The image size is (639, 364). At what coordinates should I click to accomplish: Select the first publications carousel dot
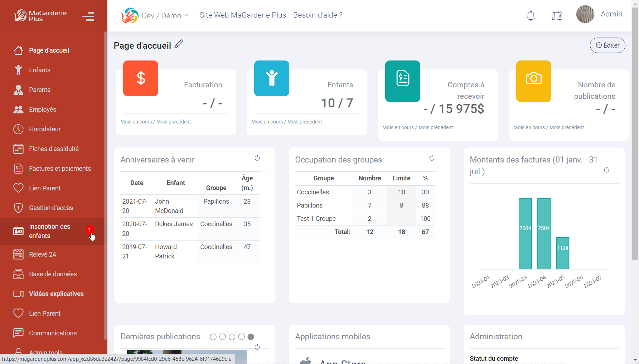coord(213,337)
